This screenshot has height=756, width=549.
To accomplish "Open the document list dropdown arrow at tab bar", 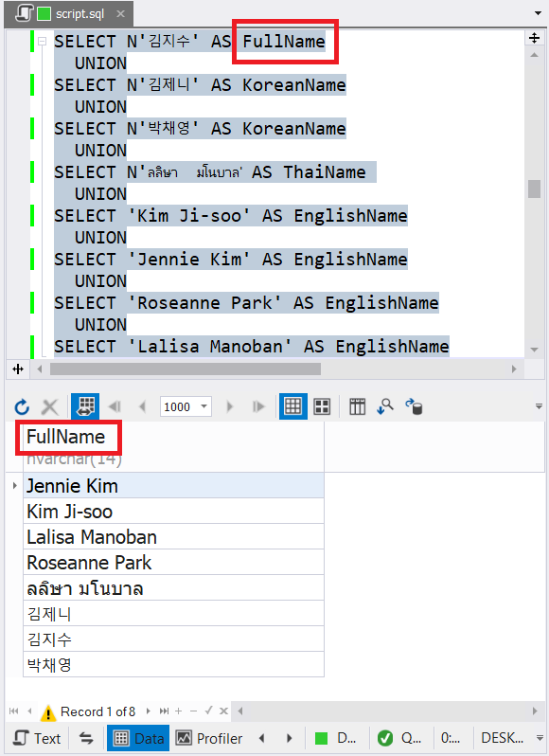I will pyautogui.click(x=538, y=13).
